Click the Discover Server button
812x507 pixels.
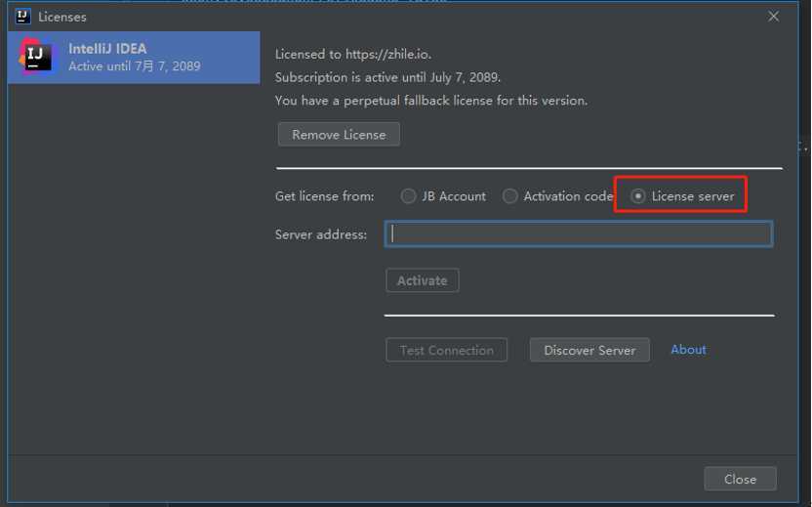(589, 351)
